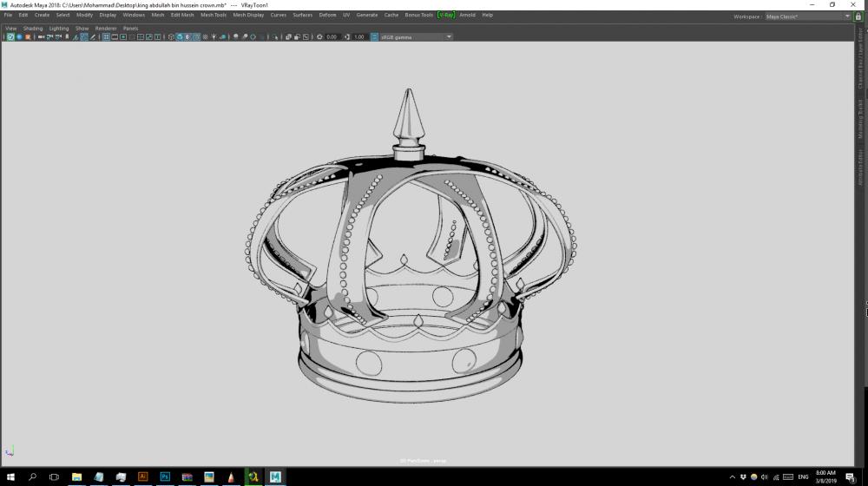The width and height of the screenshot is (868, 486).
Task: Open File Explorer from the taskbar
Action: (77, 476)
